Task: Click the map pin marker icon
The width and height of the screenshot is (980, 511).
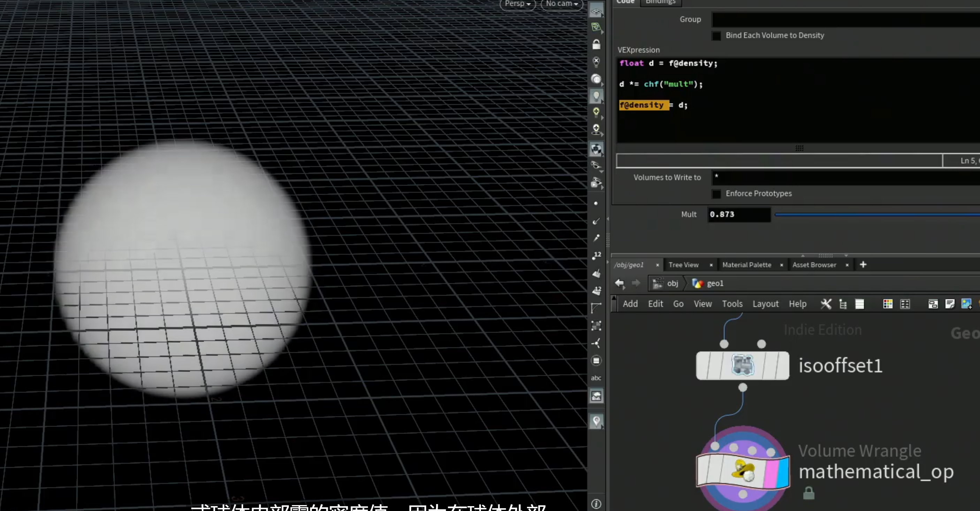Action: (596, 421)
